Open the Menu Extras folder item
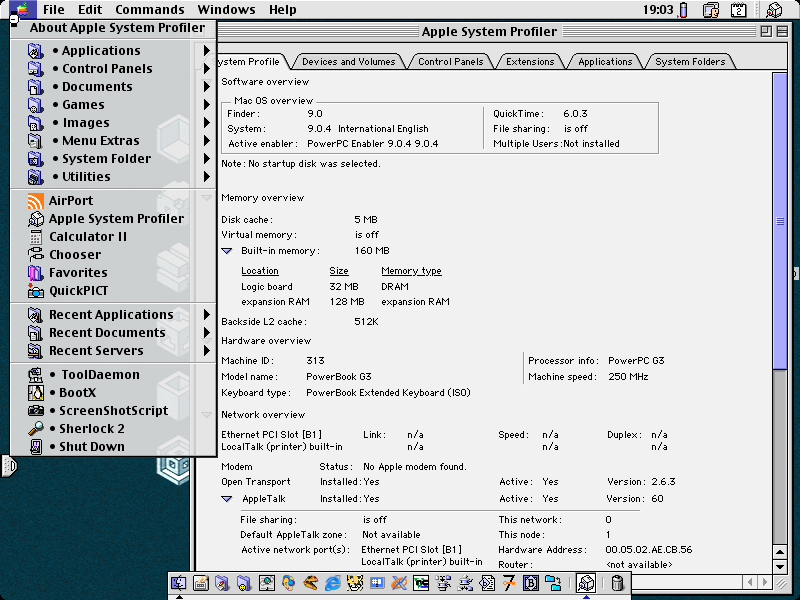Image resolution: width=800 pixels, height=600 pixels. coord(113,140)
